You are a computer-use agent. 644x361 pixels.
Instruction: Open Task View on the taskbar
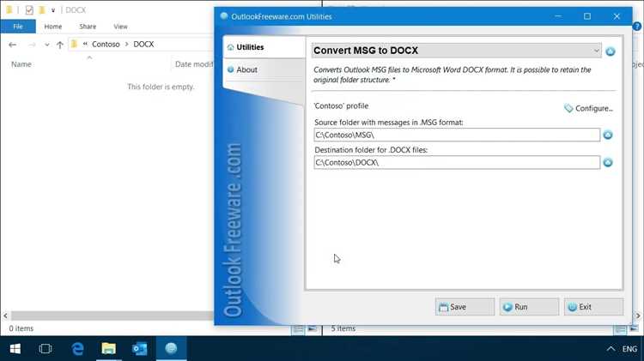click(46, 349)
